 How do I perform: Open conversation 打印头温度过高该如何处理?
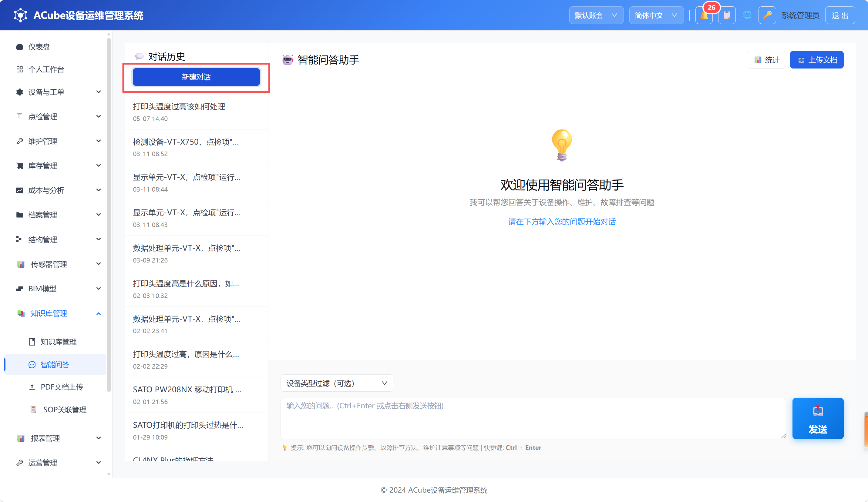tap(196, 112)
